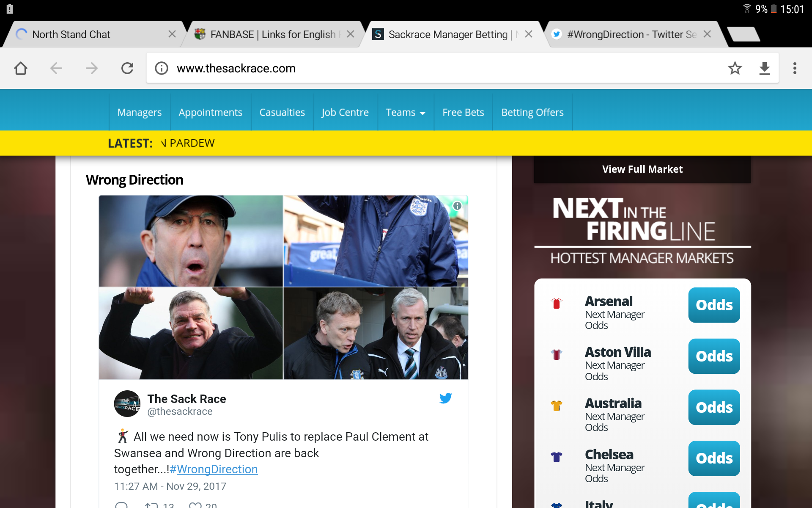
Task: Click the tweet reply icon
Action: pyautogui.click(x=121, y=505)
